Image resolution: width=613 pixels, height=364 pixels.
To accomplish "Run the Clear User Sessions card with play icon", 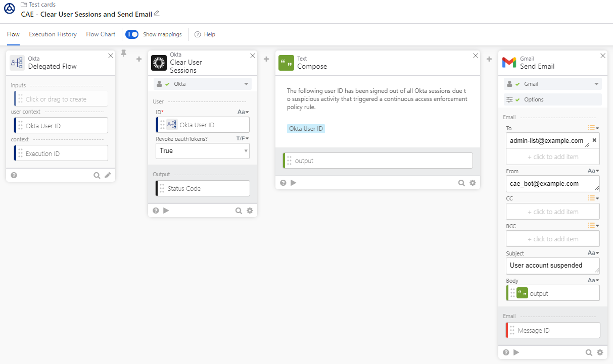I will pos(166,211).
